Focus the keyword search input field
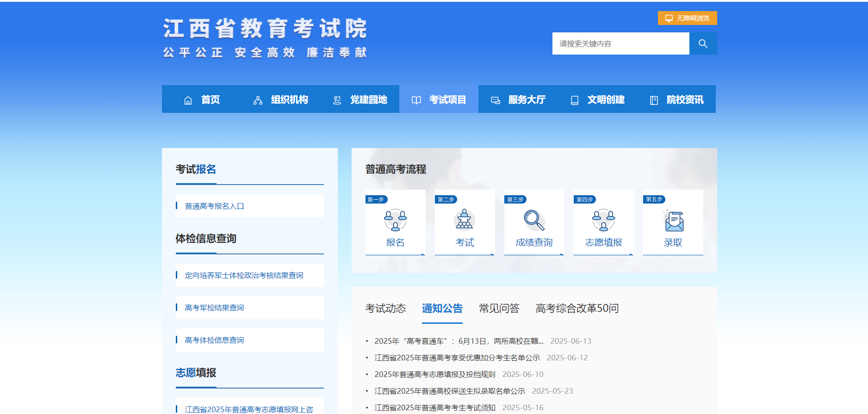The width and height of the screenshot is (868, 414). 621,43
